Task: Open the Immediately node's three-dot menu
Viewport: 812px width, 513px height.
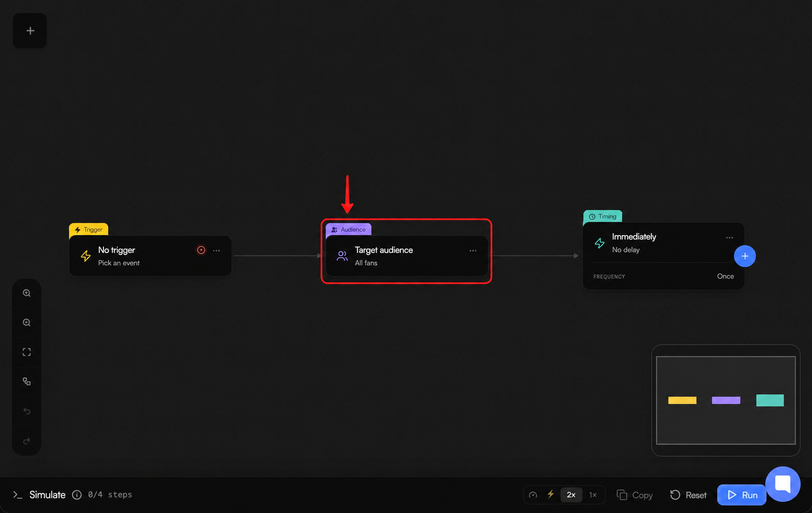Action: coord(729,238)
